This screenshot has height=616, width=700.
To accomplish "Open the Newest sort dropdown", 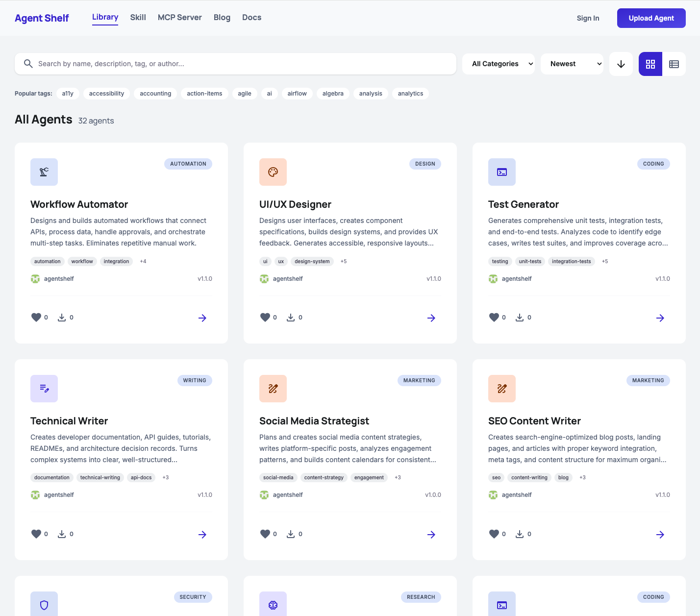I will pos(572,64).
